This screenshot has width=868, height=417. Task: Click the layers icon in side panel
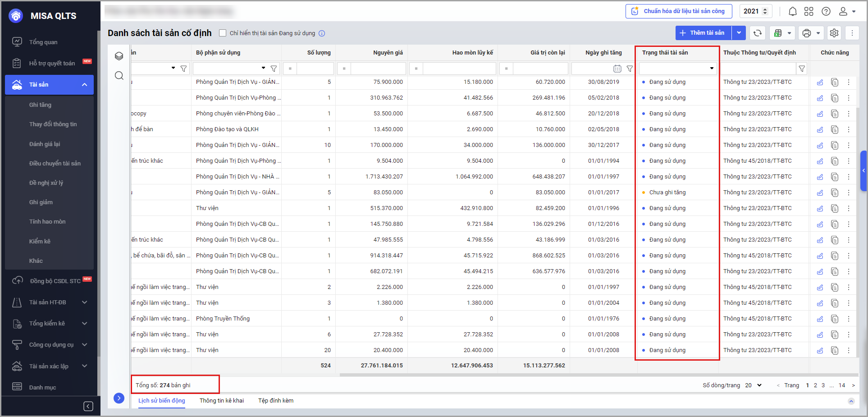(x=119, y=56)
